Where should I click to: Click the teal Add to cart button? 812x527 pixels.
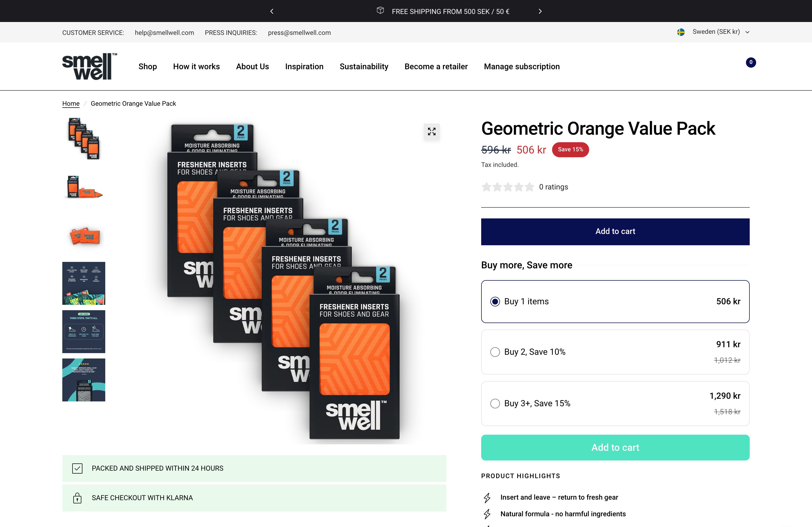615,447
